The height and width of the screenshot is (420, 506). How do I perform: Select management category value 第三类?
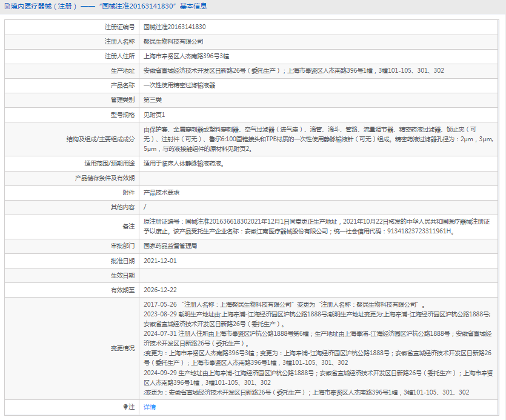[x=152, y=100]
